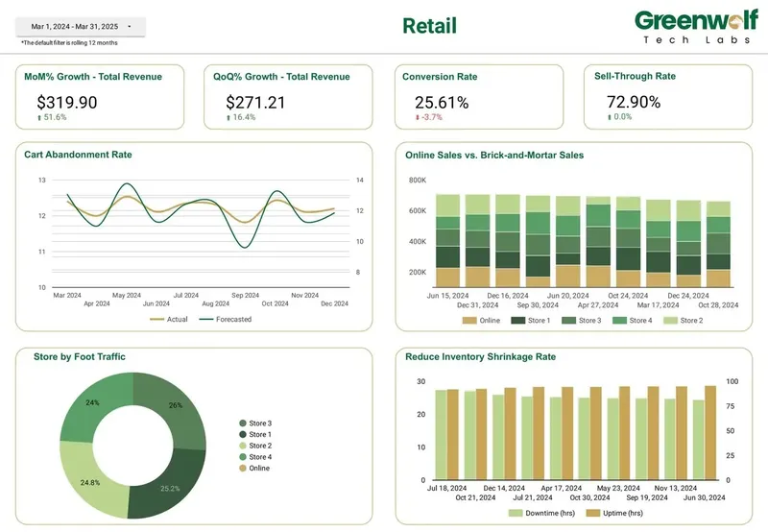Click the Jul 18, 2024 Downtime bar

(441, 435)
